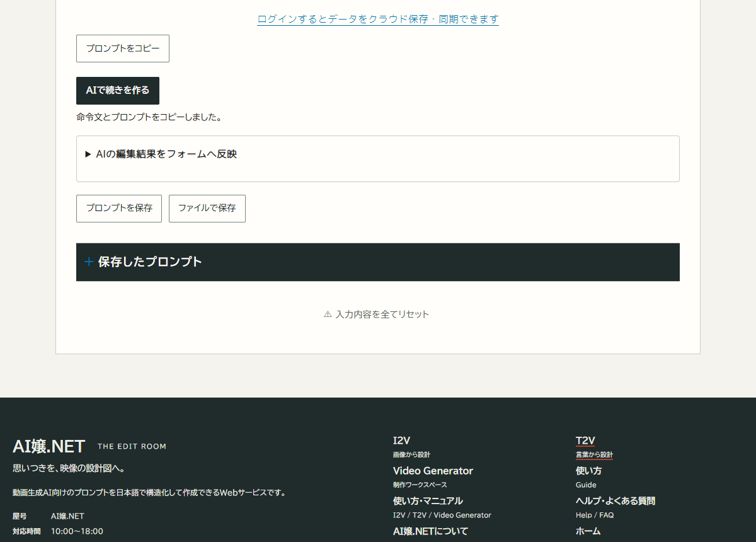Click the I2V / T2V / Video Generator subtitle
756x542 pixels.
442,515
